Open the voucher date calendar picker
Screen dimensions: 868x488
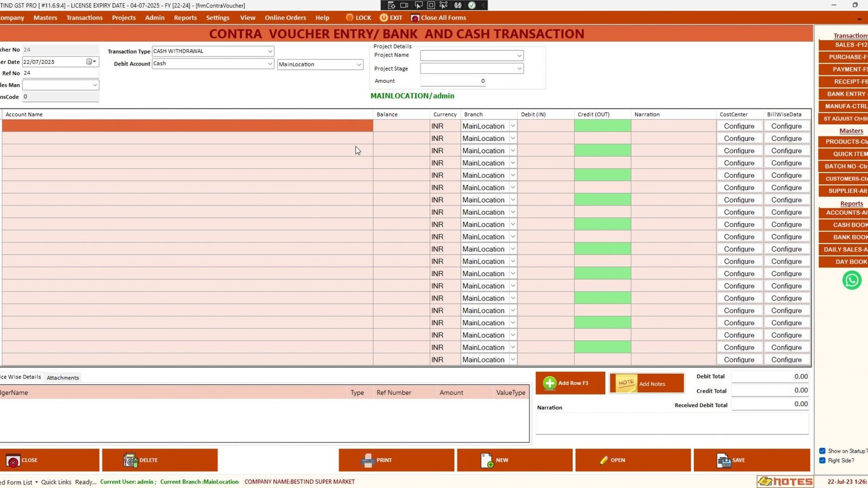(90, 61)
